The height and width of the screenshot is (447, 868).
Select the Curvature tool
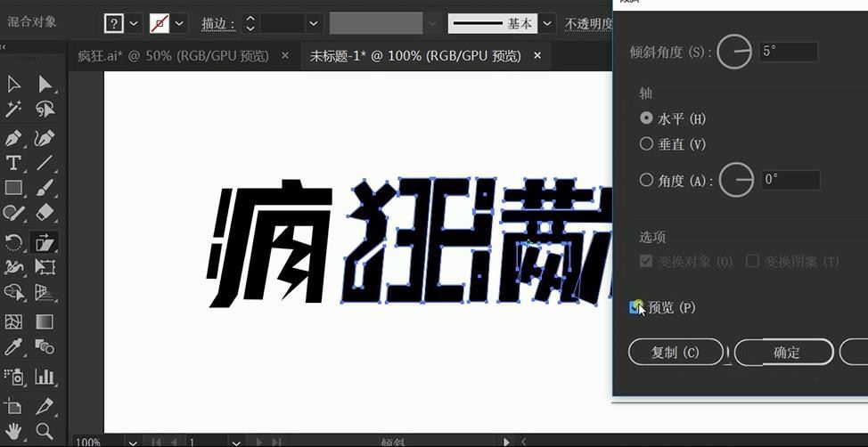point(45,137)
